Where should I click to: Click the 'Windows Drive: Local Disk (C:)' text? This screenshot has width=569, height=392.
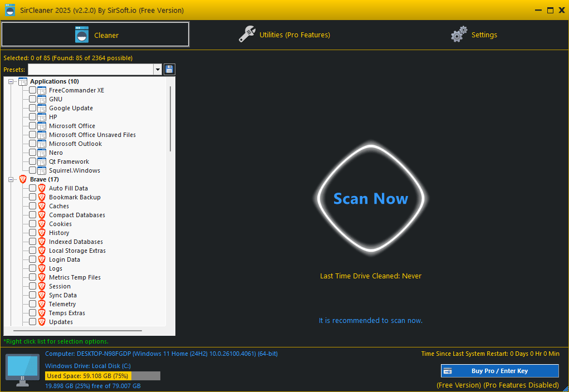coord(88,366)
